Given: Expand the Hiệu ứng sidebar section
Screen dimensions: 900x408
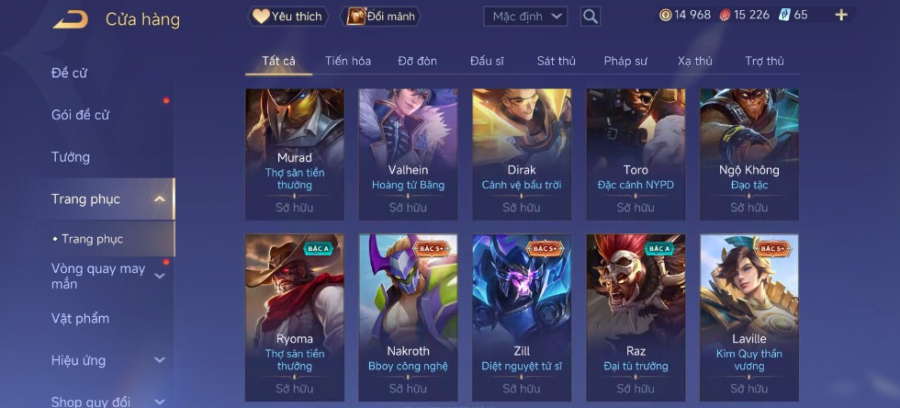Looking at the screenshot, I should pyautogui.click(x=160, y=360).
